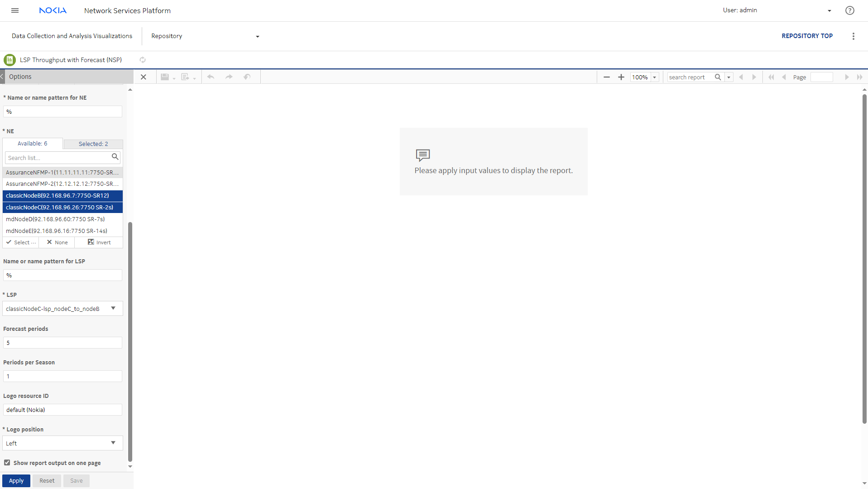Open the hamburger navigation menu
Image resolution: width=868 pixels, height=489 pixels.
point(15,10)
